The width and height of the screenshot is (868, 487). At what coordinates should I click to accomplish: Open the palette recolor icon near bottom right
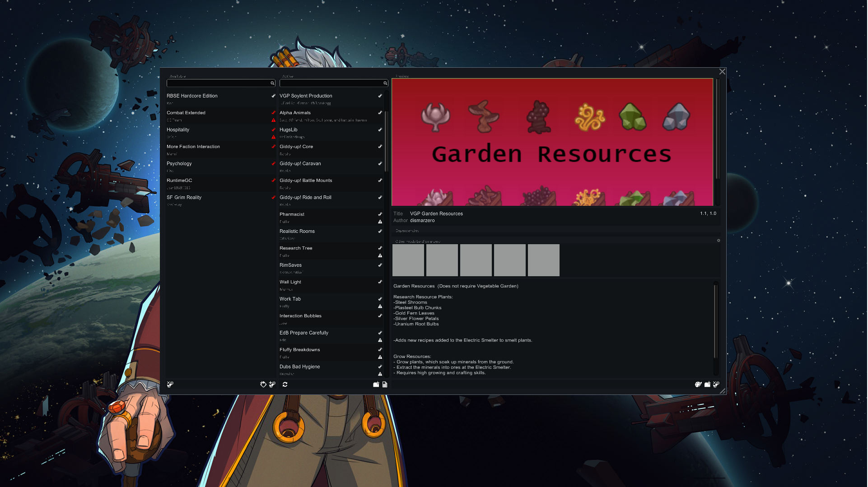pyautogui.click(x=698, y=385)
